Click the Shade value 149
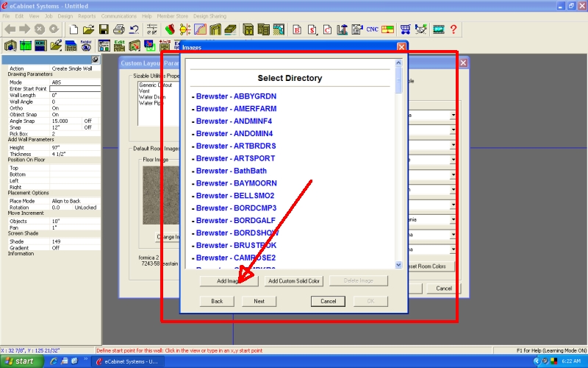Image resolution: width=588 pixels, height=368 pixels. [57, 241]
